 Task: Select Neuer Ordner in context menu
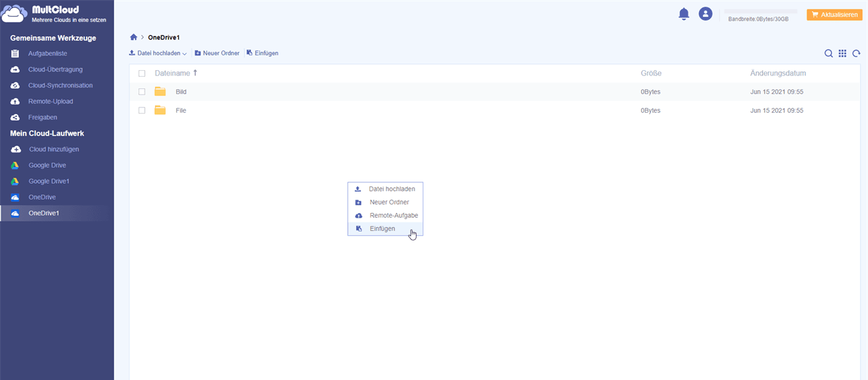coord(385,202)
